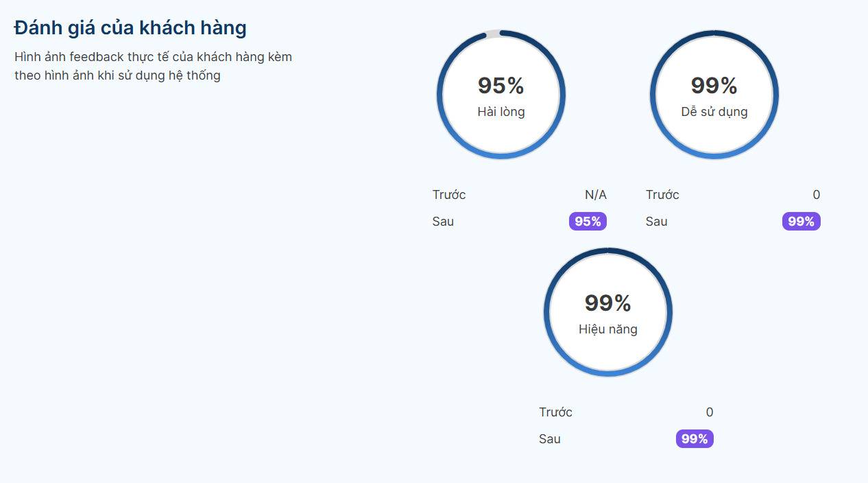868x483 pixels.
Task: Click the Hài lòng caption inside circle
Action: click(501, 112)
